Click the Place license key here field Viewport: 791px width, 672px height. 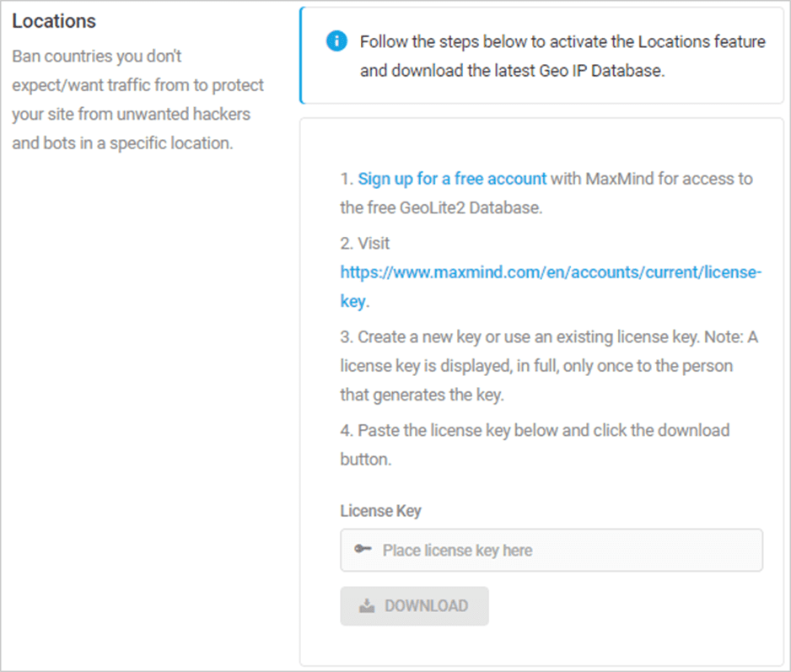pos(552,550)
